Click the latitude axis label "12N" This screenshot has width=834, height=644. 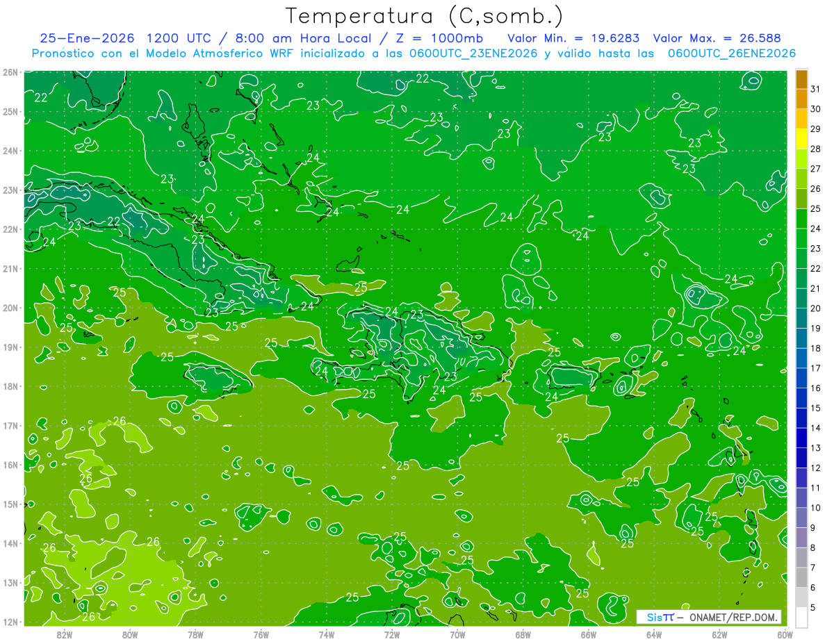coord(10,622)
